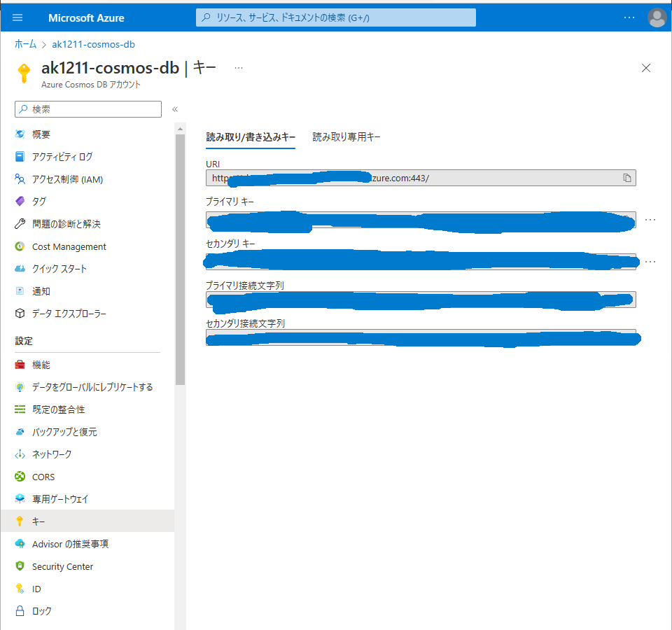
Task: Copy the URI value with copy icon
Action: click(x=627, y=178)
